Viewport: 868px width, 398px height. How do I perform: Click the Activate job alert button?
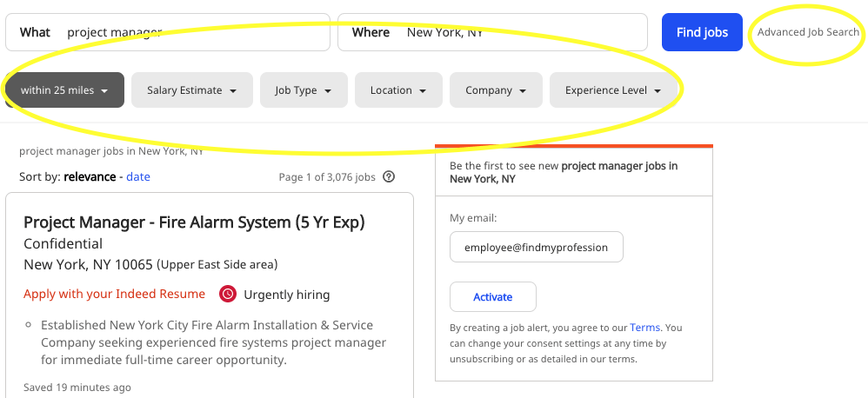click(492, 297)
